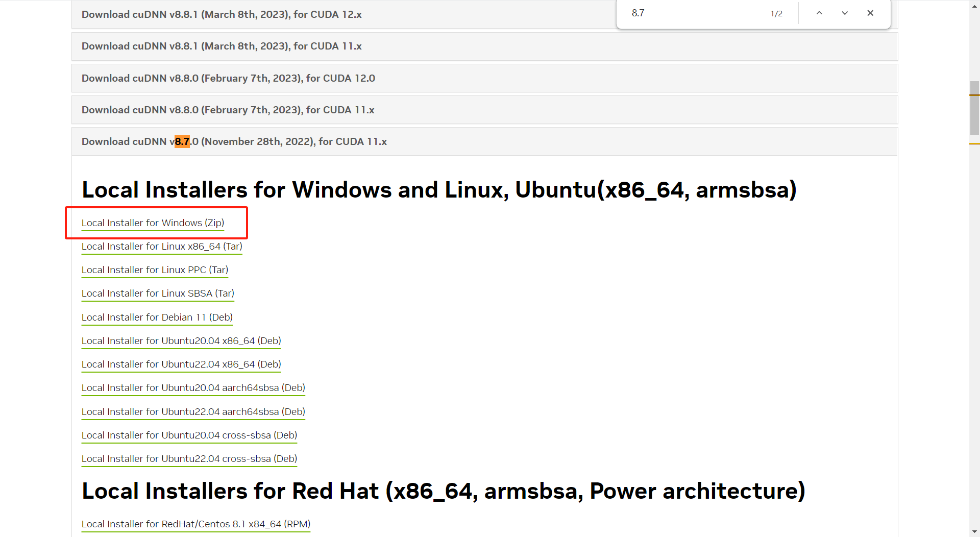Expand cuDNN v8.8.1 for CUDA 12.x
The image size is (980, 537).
pos(484,14)
